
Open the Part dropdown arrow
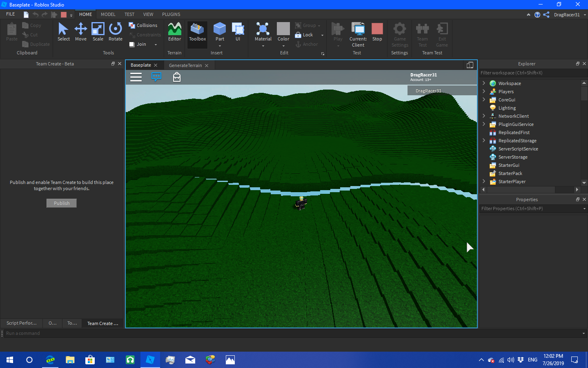point(220,46)
